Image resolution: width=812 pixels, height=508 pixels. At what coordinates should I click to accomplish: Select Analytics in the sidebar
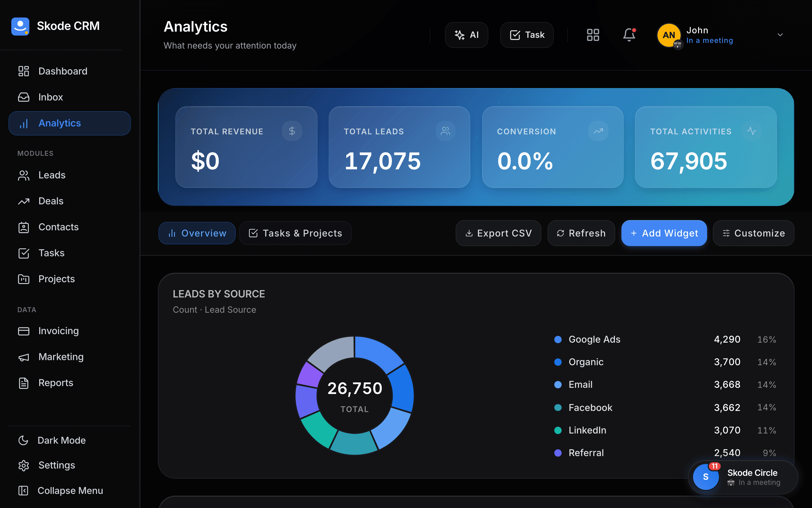(x=69, y=123)
